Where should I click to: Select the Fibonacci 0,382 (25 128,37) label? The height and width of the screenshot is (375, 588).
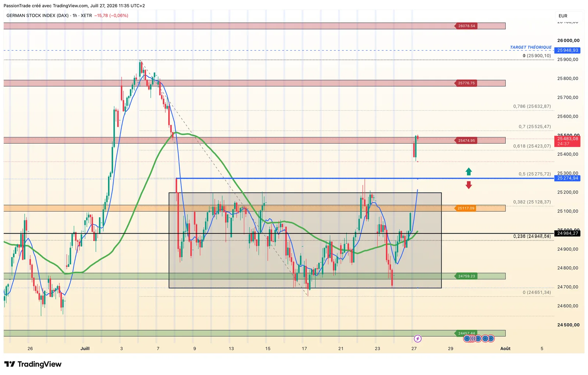click(x=532, y=202)
